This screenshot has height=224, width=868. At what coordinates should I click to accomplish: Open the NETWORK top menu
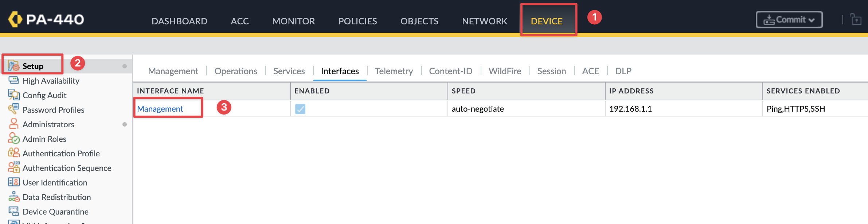485,21
